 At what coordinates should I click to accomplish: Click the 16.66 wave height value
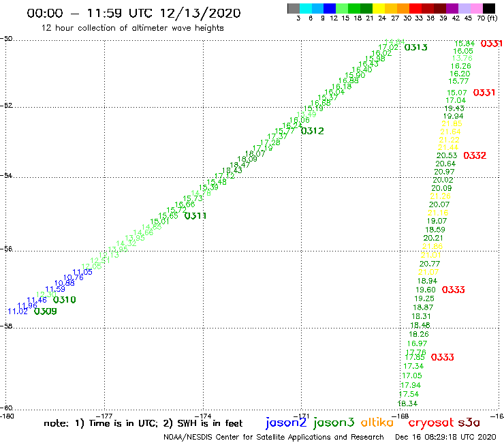click(185, 204)
